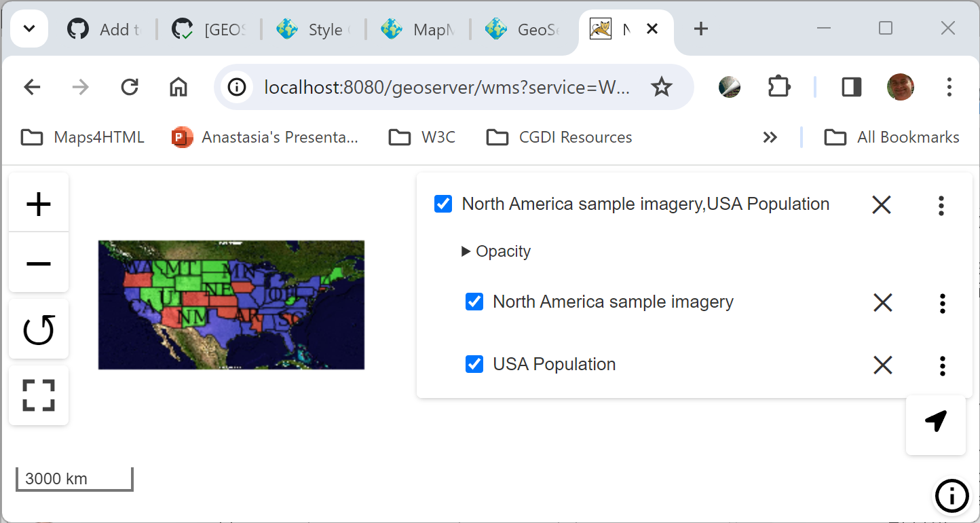This screenshot has height=523, width=980.
Task: Show hidden bookmarks with double chevron
Action: click(770, 137)
